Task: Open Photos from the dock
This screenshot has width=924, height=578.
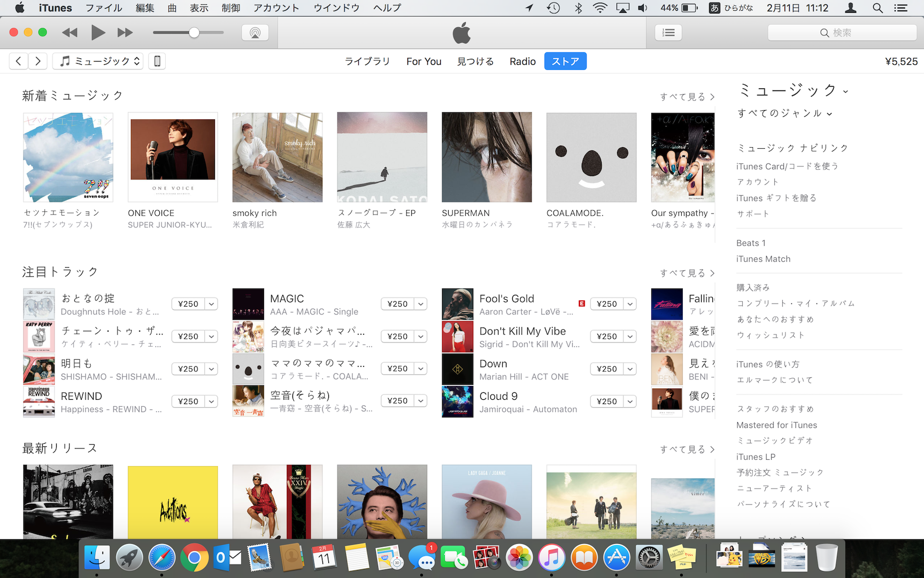Action: click(519, 558)
